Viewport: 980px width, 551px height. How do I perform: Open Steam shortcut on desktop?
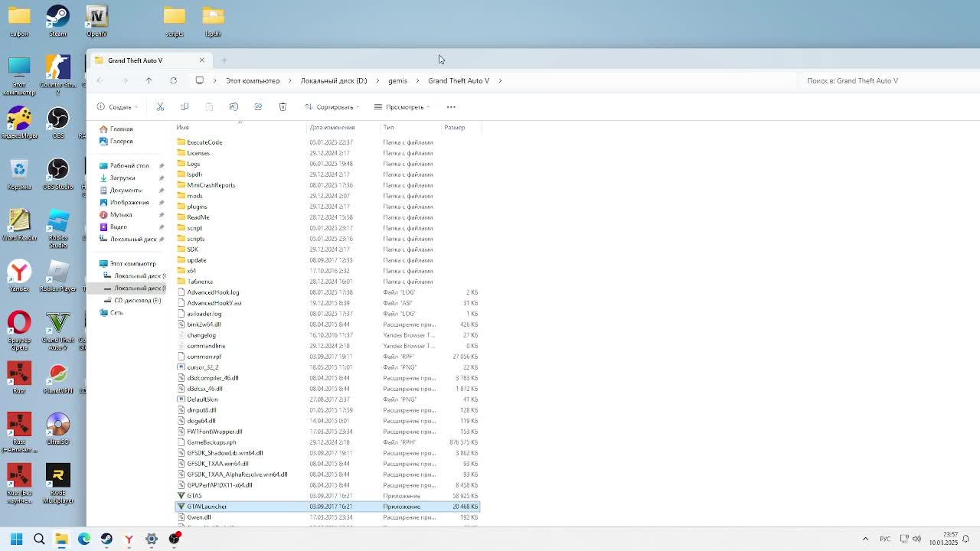58,21
